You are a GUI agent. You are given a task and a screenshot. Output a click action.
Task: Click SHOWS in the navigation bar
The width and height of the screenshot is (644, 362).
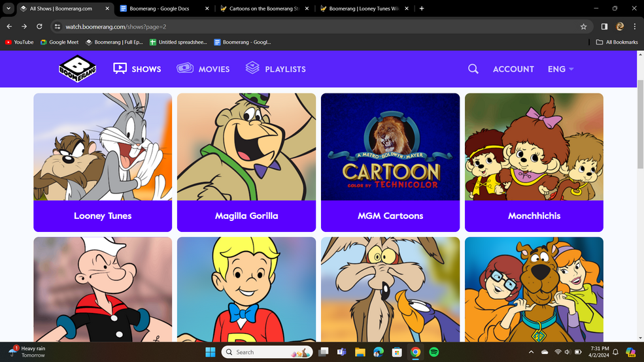(x=146, y=69)
